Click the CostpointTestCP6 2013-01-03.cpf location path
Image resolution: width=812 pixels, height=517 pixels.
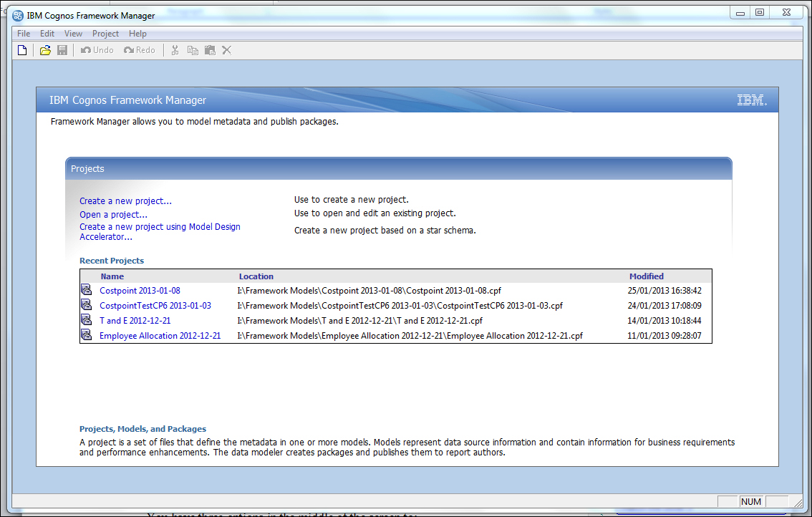pos(400,306)
